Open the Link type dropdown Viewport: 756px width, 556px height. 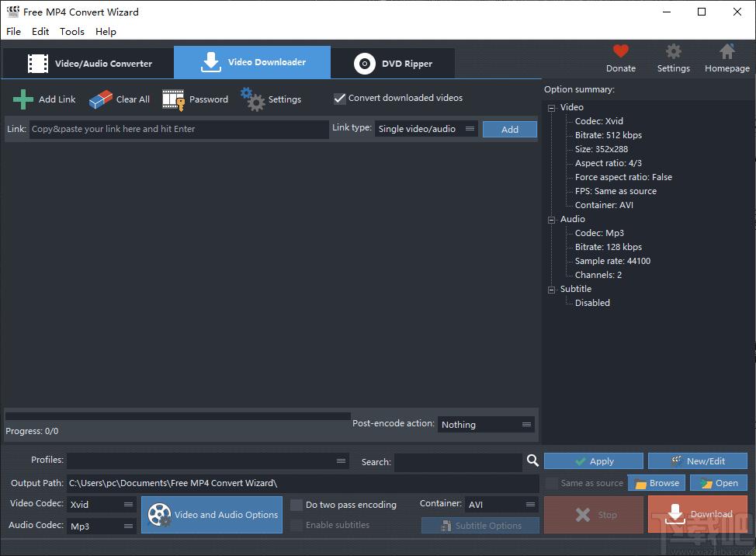(426, 129)
